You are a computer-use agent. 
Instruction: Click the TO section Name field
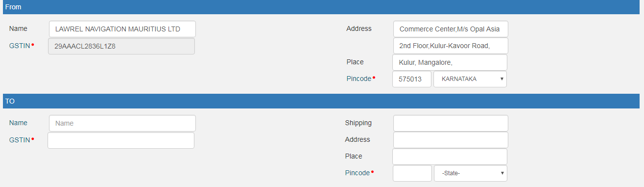pyautogui.click(x=122, y=123)
